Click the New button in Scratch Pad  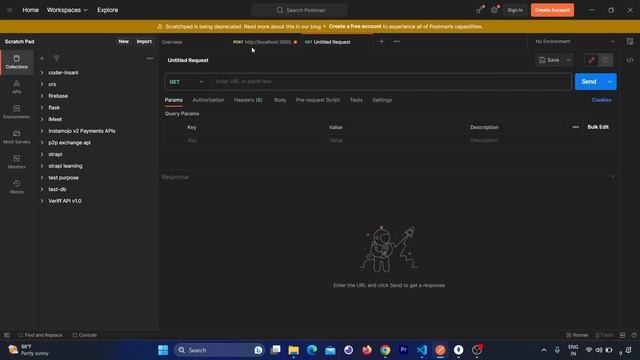click(x=123, y=42)
